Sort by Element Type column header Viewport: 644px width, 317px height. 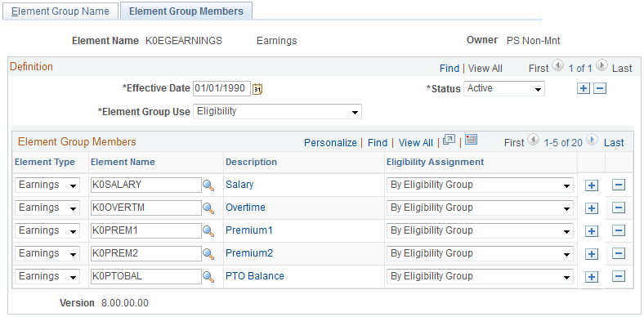pos(45,162)
